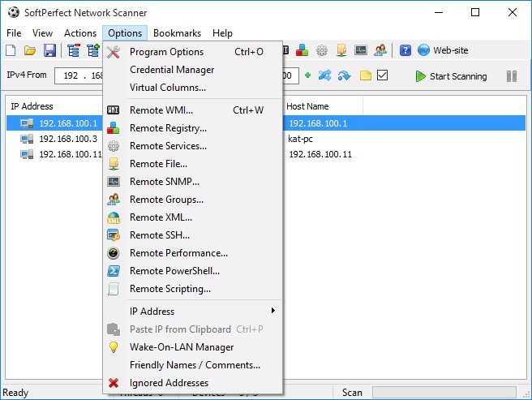Click the Save floppy disk toolbar icon
This screenshot has height=400, width=532.
pos(49,50)
